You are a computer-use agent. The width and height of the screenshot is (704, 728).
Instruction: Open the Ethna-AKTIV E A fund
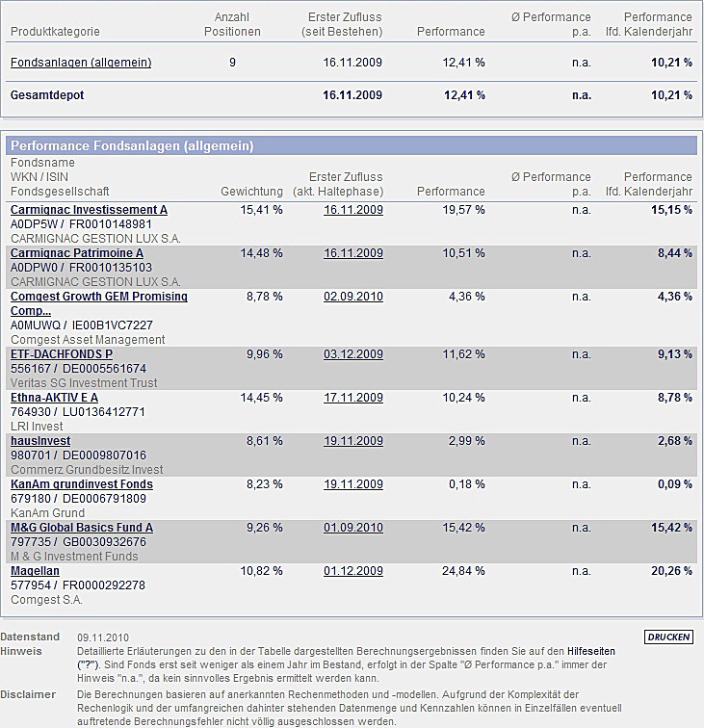(x=54, y=398)
